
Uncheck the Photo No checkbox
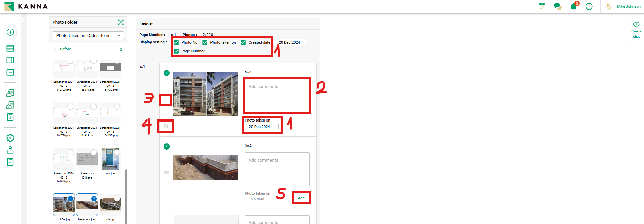pyautogui.click(x=176, y=43)
